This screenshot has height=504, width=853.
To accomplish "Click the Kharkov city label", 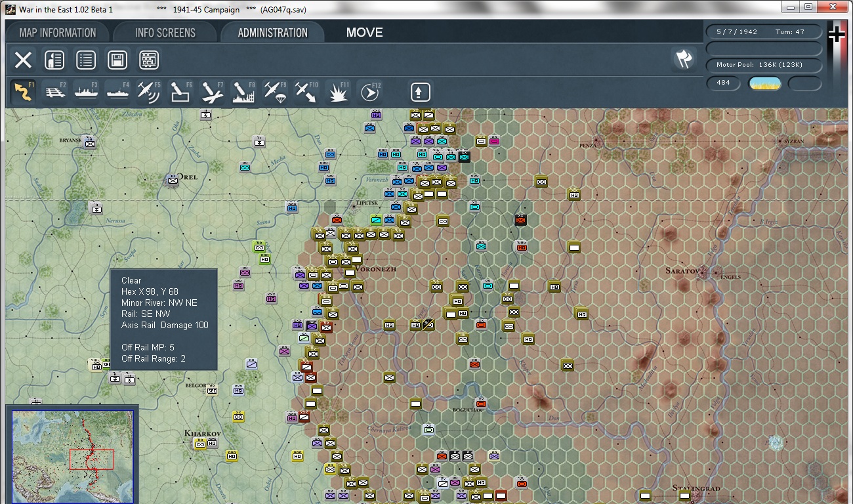I will [203, 433].
